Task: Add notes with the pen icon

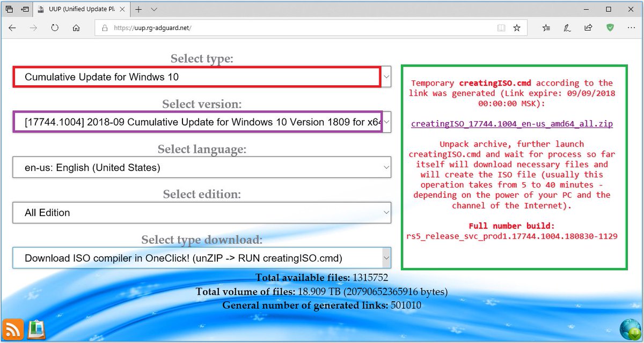Action: pyautogui.click(x=567, y=28)
